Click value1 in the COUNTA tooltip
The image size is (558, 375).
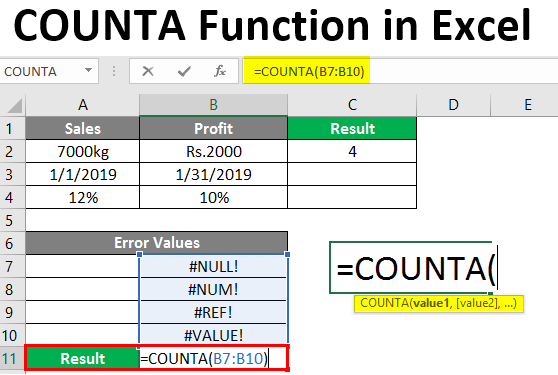click(431, 303)
